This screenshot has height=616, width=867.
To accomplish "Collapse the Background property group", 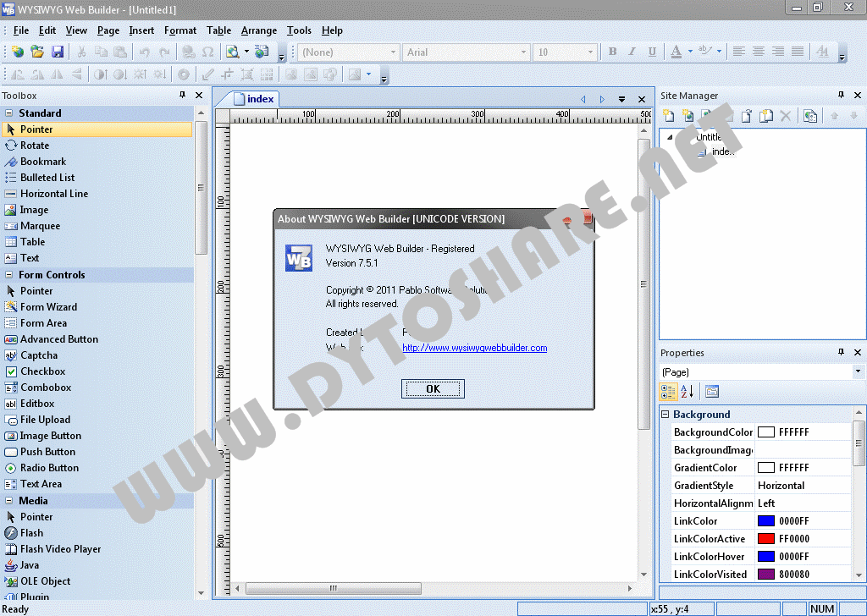I will (665, 415).
